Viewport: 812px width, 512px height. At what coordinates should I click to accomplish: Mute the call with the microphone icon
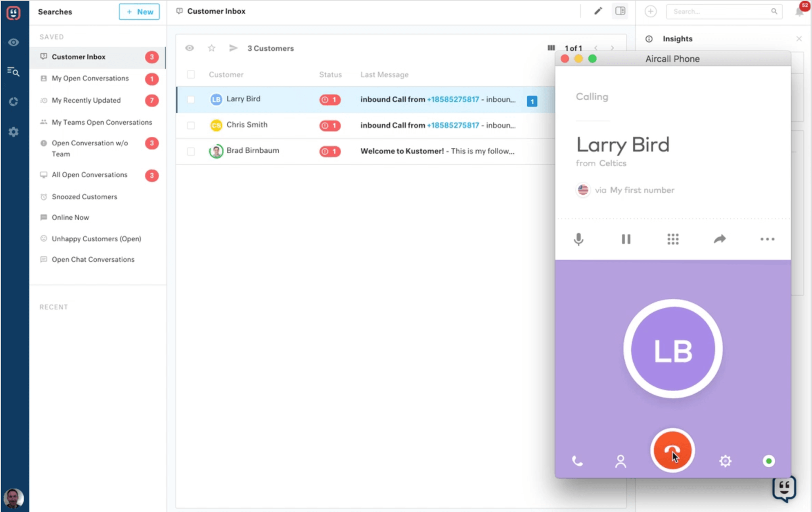click(x=578, y=239)
